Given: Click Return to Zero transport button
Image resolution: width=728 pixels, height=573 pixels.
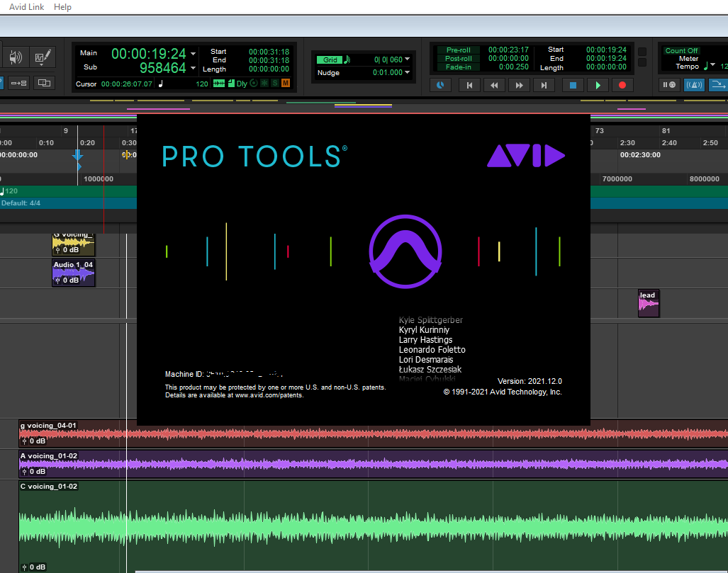Looking at the screenshot, I should coord(469,85).
